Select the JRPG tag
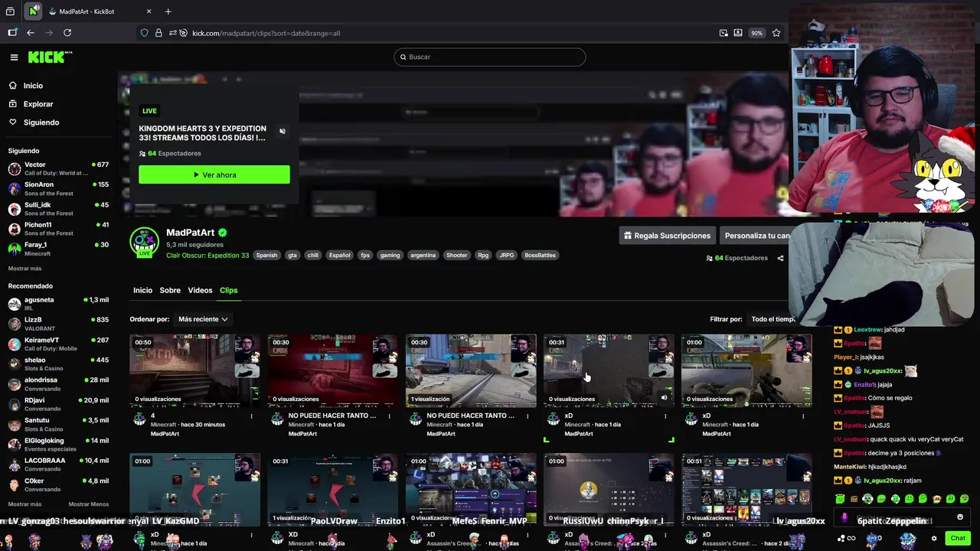 [x=507, y=256]
